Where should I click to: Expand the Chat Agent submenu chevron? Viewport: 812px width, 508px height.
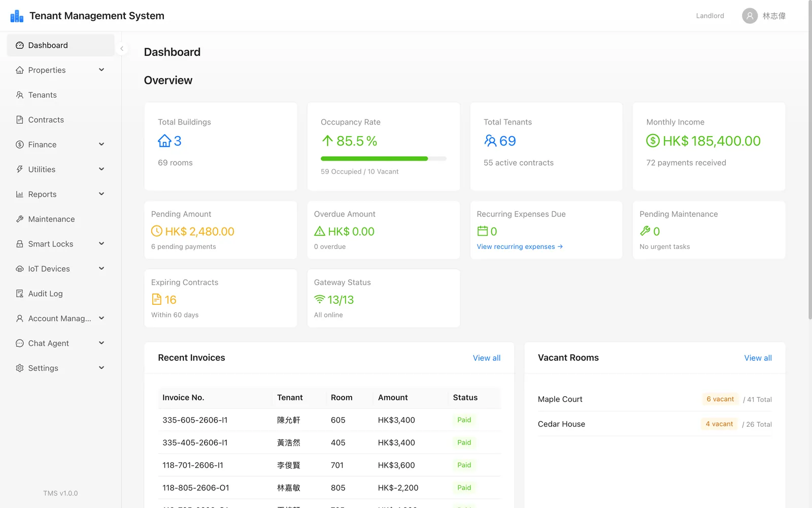tap(101, 343)
